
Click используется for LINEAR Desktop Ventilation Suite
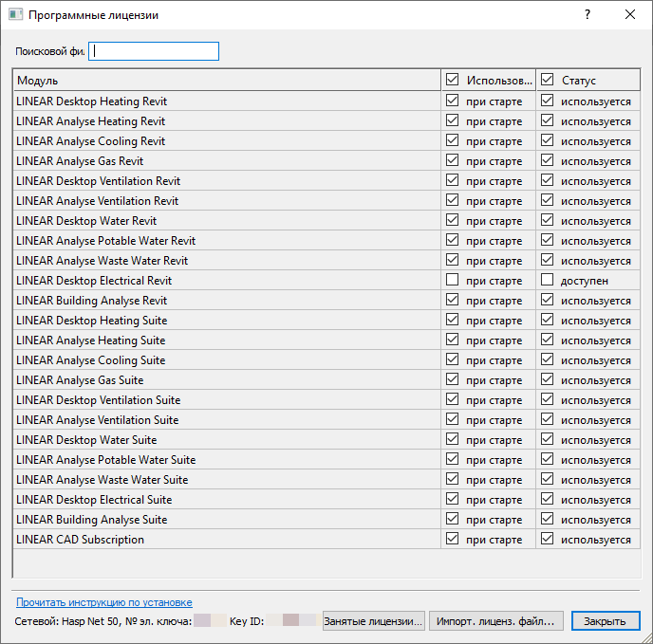tap(595, 400)
